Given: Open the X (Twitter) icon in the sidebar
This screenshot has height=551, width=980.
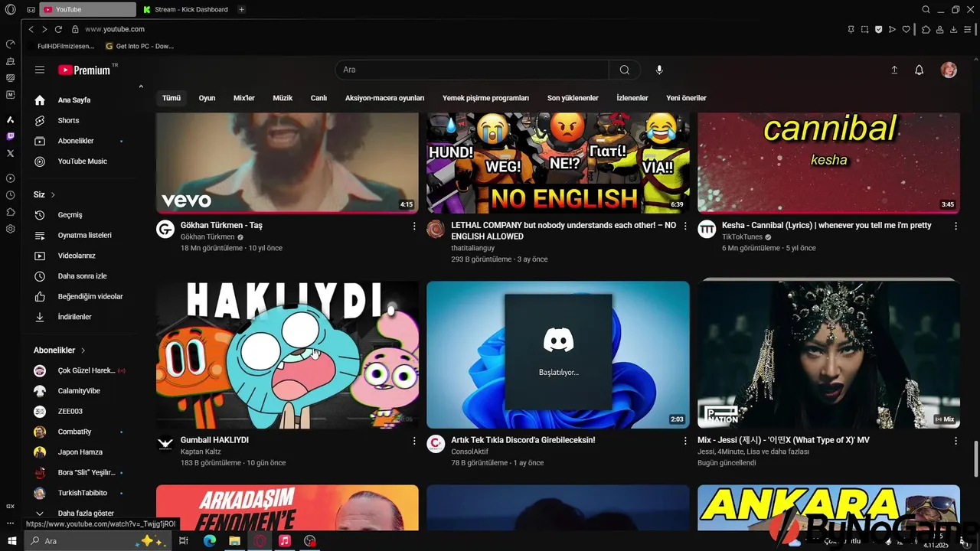Looking at the screenshot, I should [10, 153].
